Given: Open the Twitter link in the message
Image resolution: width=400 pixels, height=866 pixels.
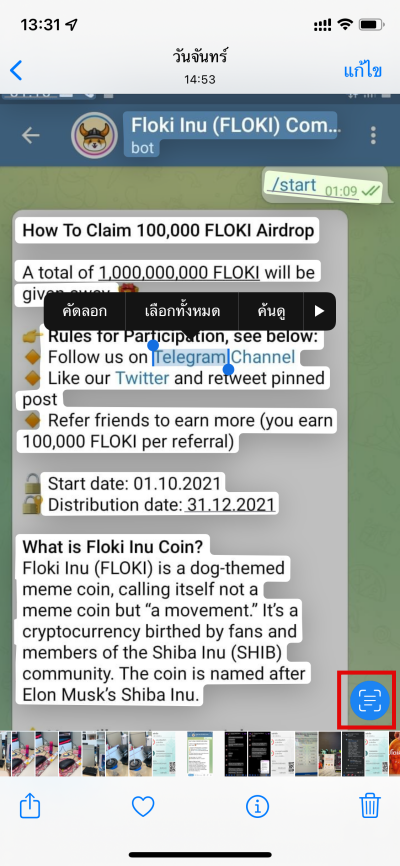Looking at the screenshot, I should pyautogui.click(x=142, y=378).
